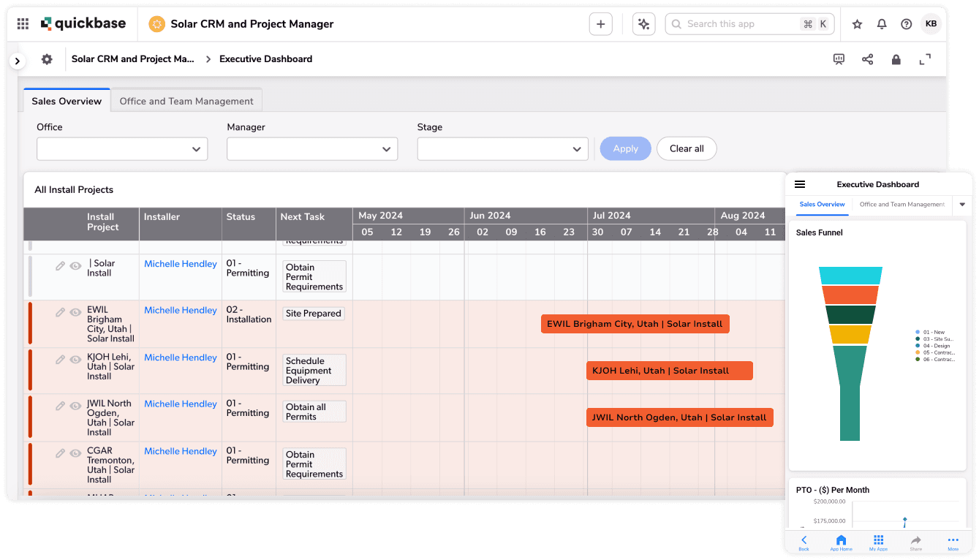Open Michelle Hendley link in KJOH row
The image size is (979, 560).
[181, 357]
